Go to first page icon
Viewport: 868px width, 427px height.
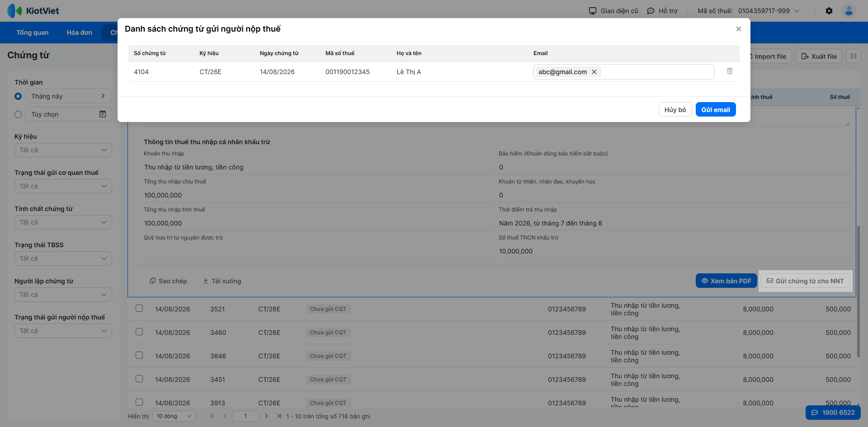coord(212,416)
